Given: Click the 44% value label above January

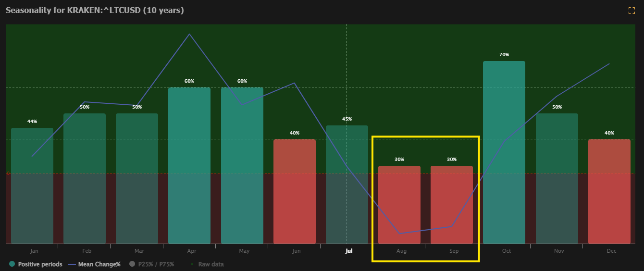Looking at the screenshot, I should point(32,122).
